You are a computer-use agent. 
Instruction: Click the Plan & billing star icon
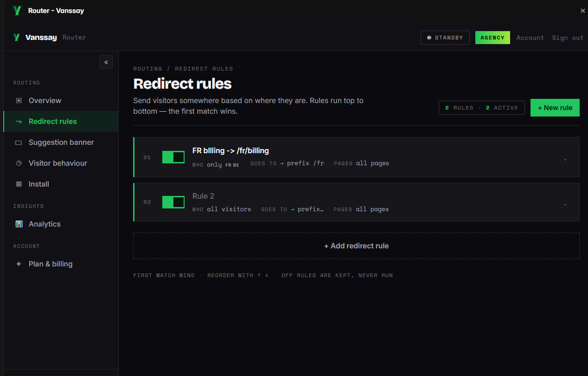(19, 264)
